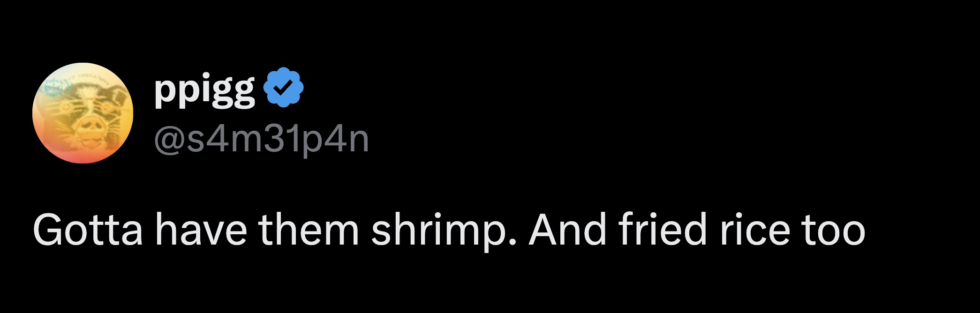
Task: Click the word "And" in the tweet
Action: coord(568,230)
